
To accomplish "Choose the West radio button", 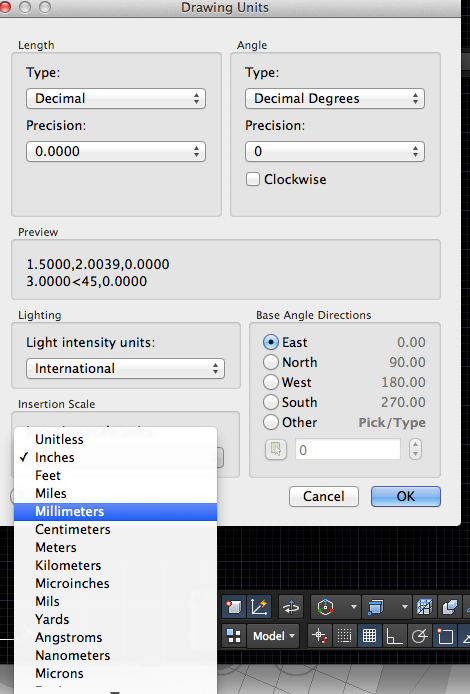I will point(270,382).
